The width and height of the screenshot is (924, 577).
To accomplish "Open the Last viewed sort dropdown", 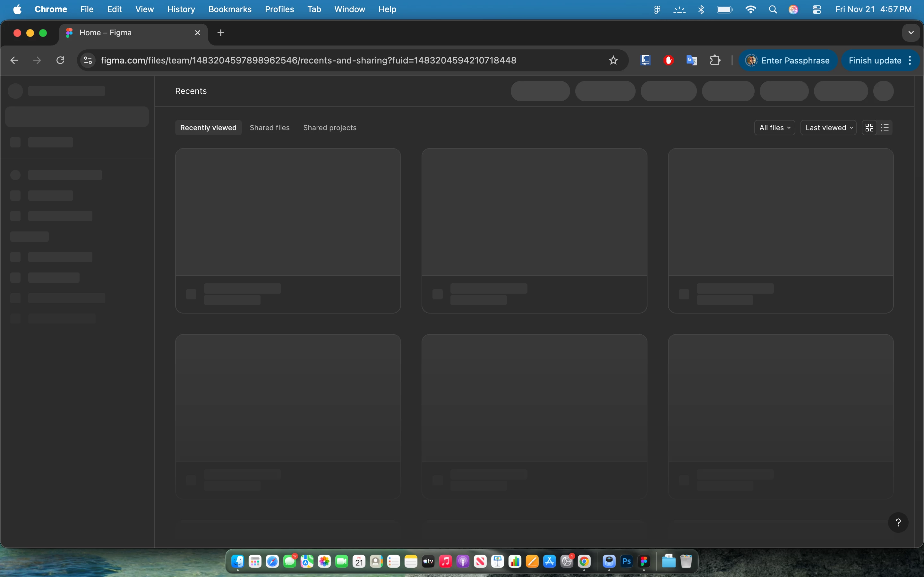I will [x=828, y=128].
